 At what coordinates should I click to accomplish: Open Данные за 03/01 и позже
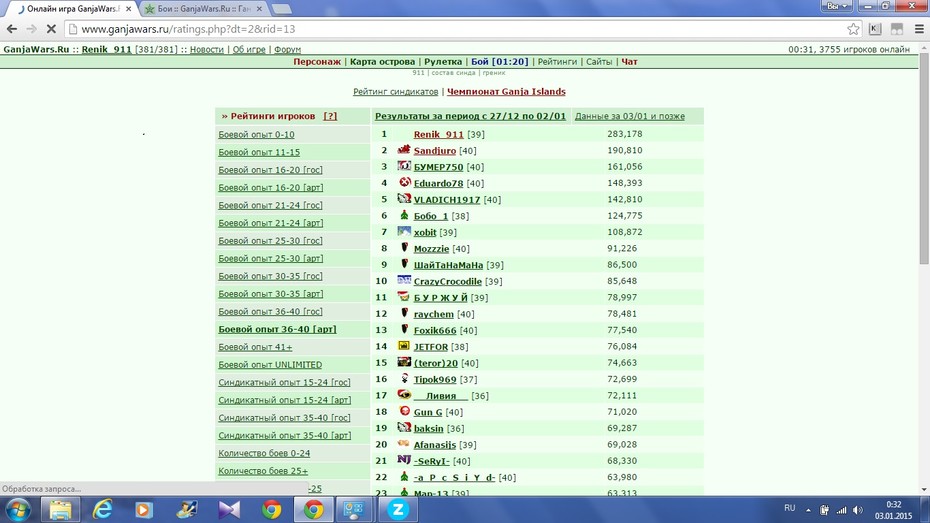pyautogui.click(x=630, y=116)
